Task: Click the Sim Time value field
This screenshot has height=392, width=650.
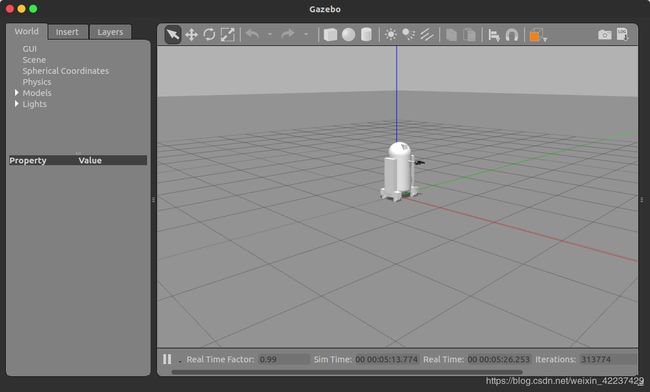Action: coord(386,359)
